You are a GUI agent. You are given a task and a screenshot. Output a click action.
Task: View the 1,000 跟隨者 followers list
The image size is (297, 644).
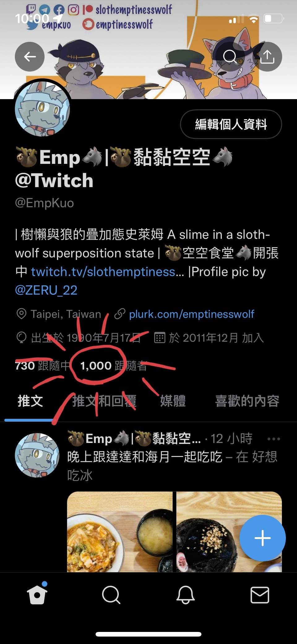point(114,366)
